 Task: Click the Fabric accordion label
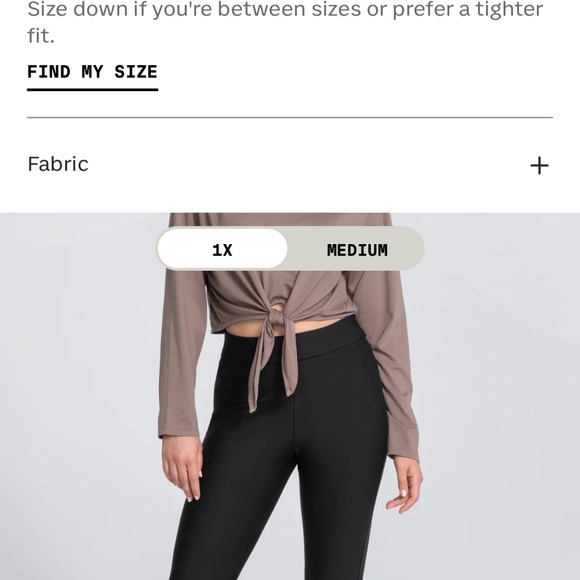[x=58, y=164]
